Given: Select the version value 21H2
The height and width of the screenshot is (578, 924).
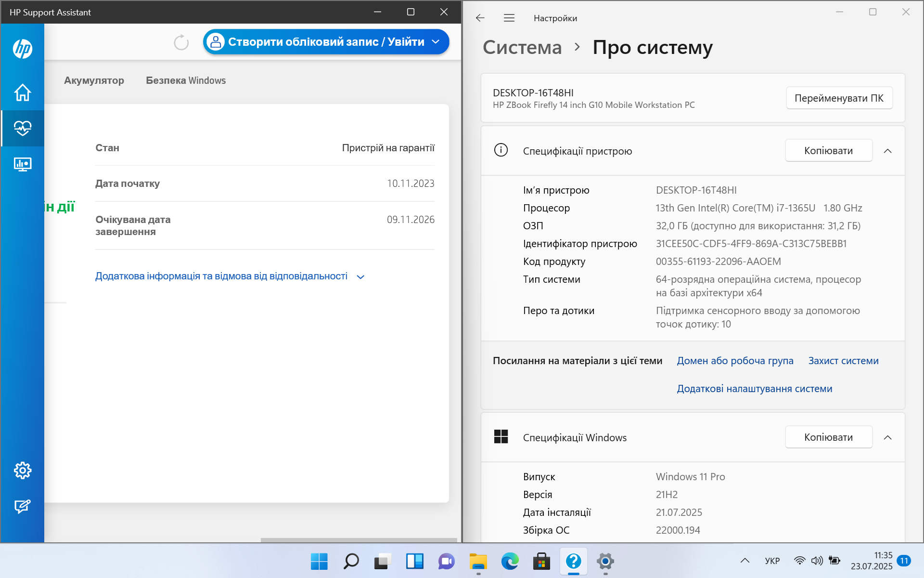Looking at the screenshot, I should coord(667,495).
